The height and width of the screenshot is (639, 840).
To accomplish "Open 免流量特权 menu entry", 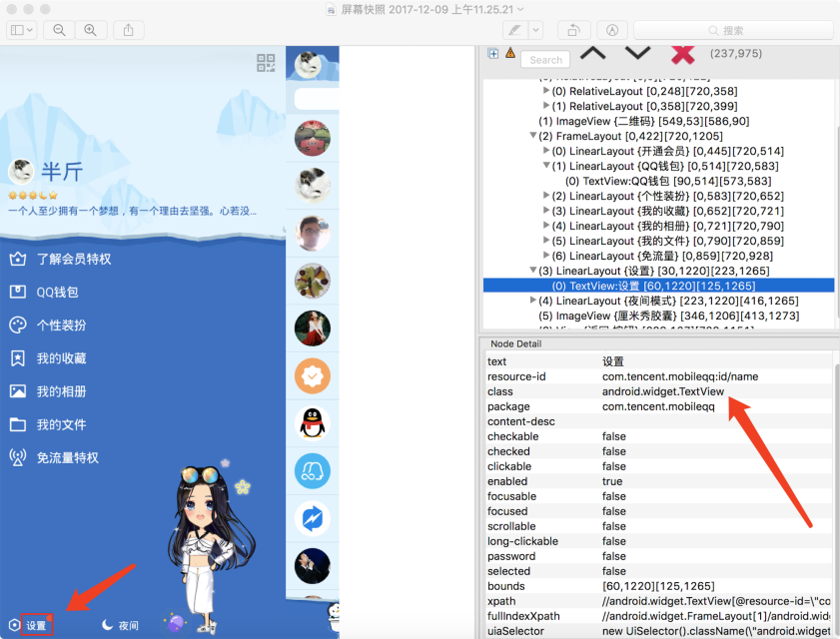I will point(68,458).
